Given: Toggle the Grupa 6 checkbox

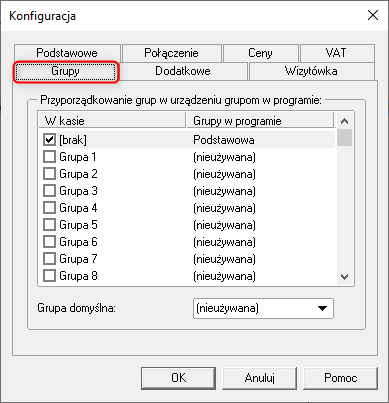Looking at the screenshot, I should coord(49,242).
